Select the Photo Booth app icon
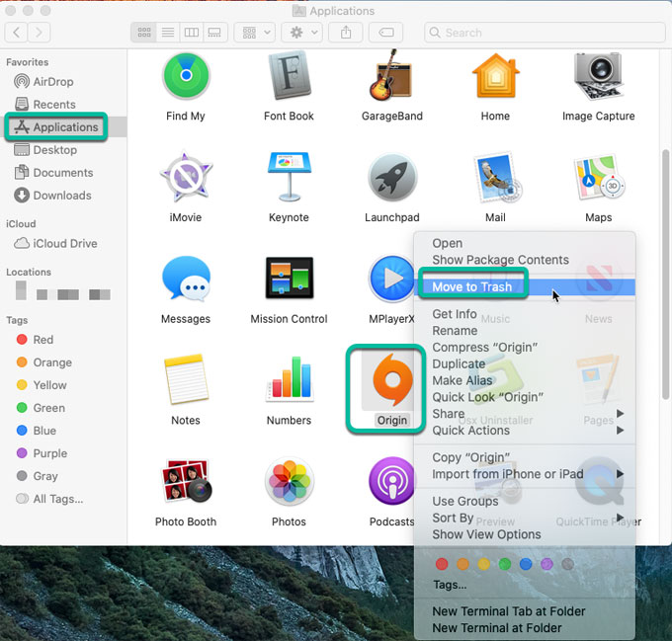Viewport: 672px width, 641px height. (186, 482)
